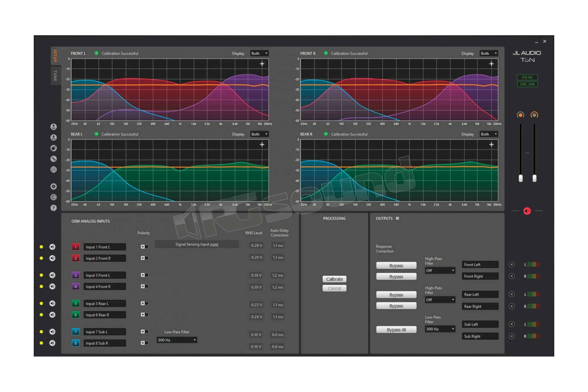Select the SETUP tab

(x=55, y=56)
